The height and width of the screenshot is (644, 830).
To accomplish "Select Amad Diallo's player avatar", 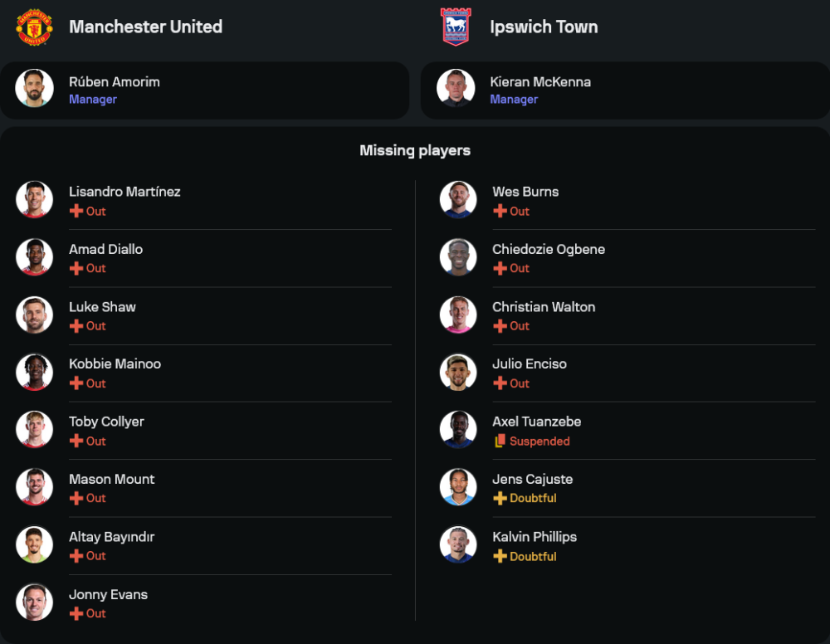I will [34, 257].
